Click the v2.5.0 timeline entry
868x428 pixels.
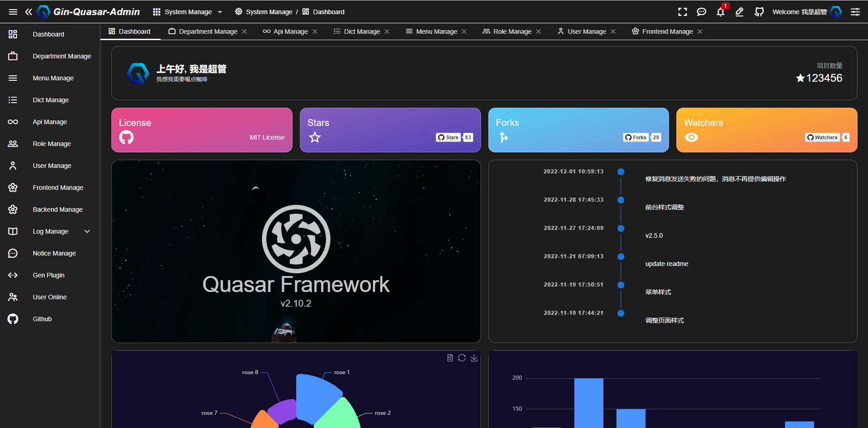(654, 235)
